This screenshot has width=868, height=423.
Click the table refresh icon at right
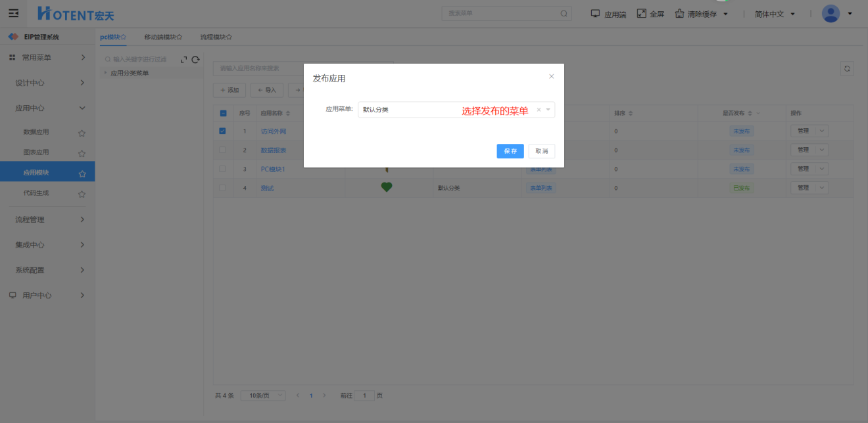(847, 68)
